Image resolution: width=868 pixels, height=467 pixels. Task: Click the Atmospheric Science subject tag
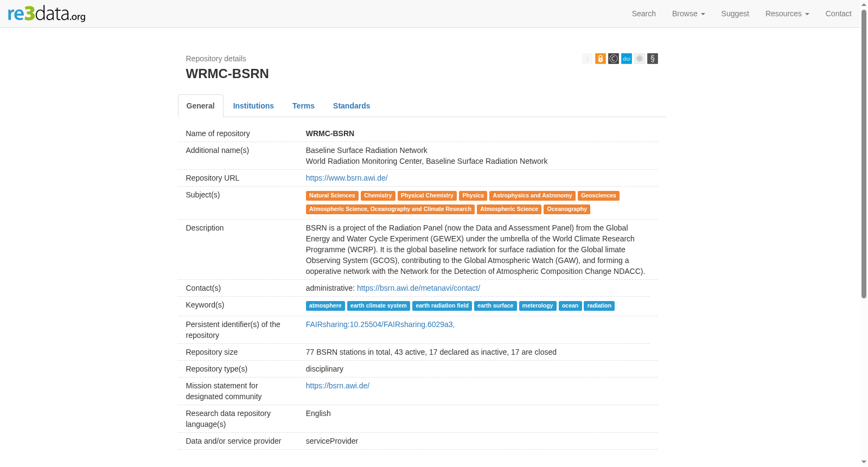[x=509, y=209]
